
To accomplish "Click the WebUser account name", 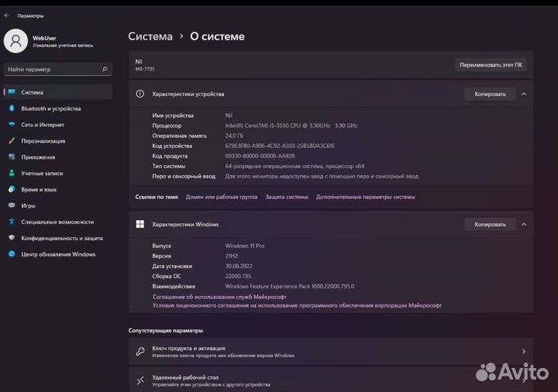I will coord(44,38).
